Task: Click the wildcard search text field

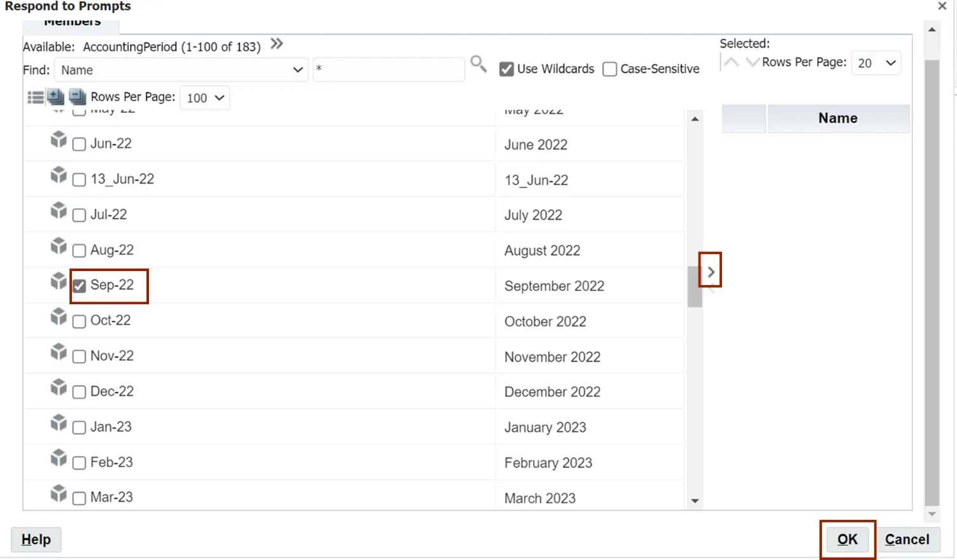Action: click(x=388, y=70)
